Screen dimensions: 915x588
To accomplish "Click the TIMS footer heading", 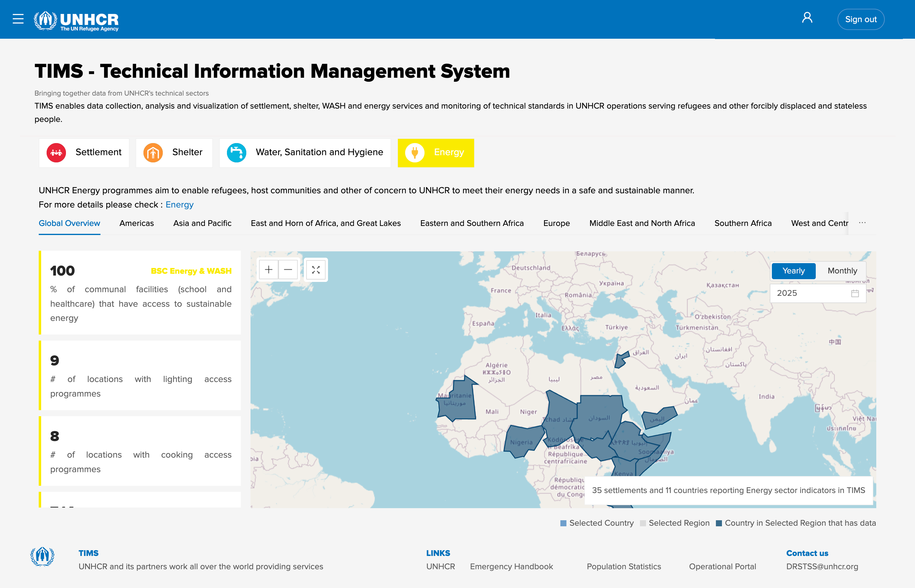I will [89, 553].
